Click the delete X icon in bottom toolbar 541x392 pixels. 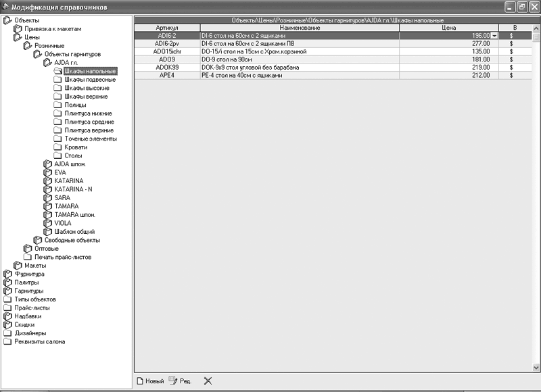click(x=208, y=381)
